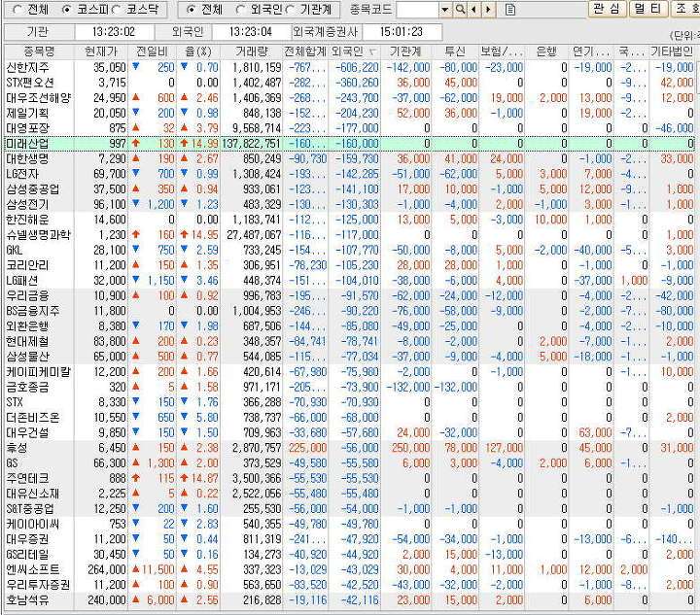Image resolution: width=700 pixels, height=615 pixels.
Task: Sort by the 현재가 column header
Action: (101, 51)
